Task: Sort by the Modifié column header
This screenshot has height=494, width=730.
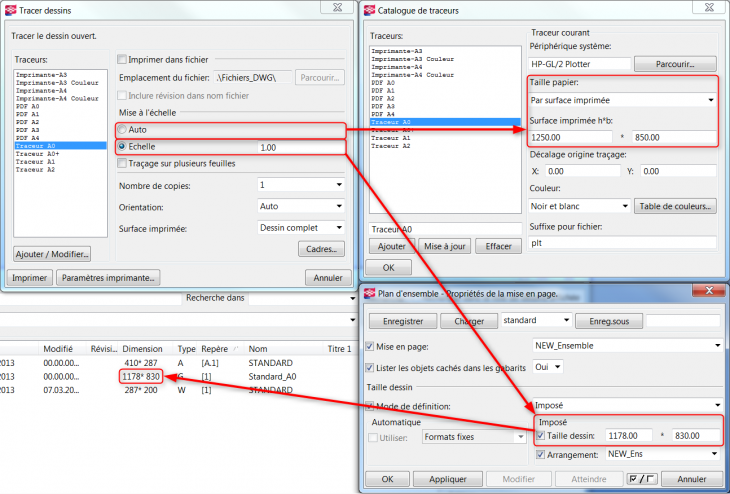Action: (x=58, y=349)
